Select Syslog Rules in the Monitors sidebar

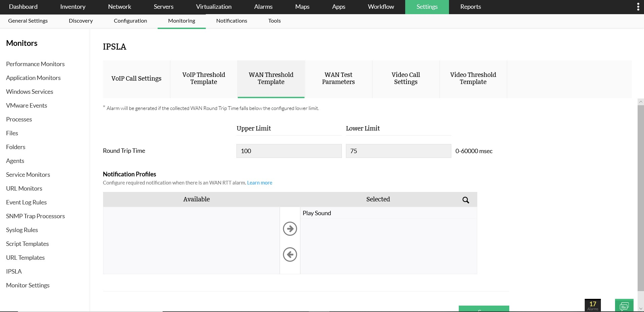tap(22, 230)
